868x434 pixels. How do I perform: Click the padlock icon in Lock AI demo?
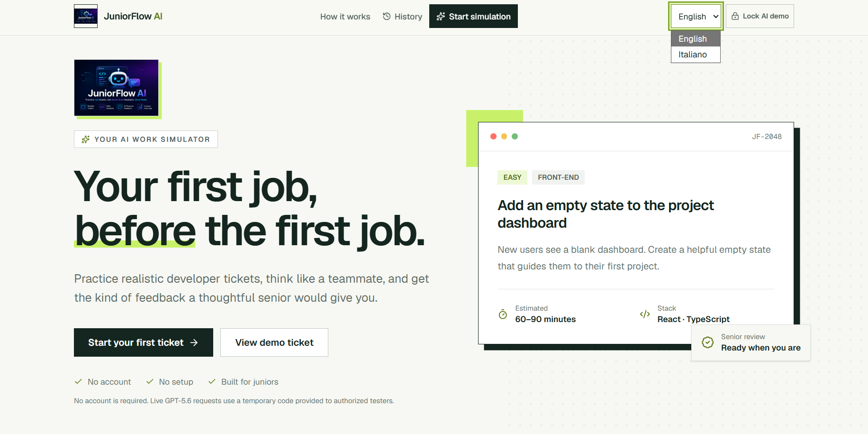click(x=735, y=16)
